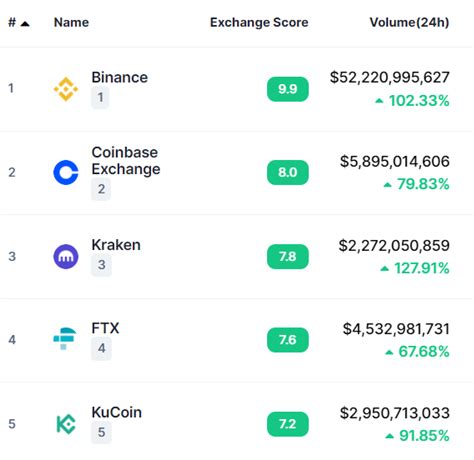Sort the table by Name column

point(71,22)
